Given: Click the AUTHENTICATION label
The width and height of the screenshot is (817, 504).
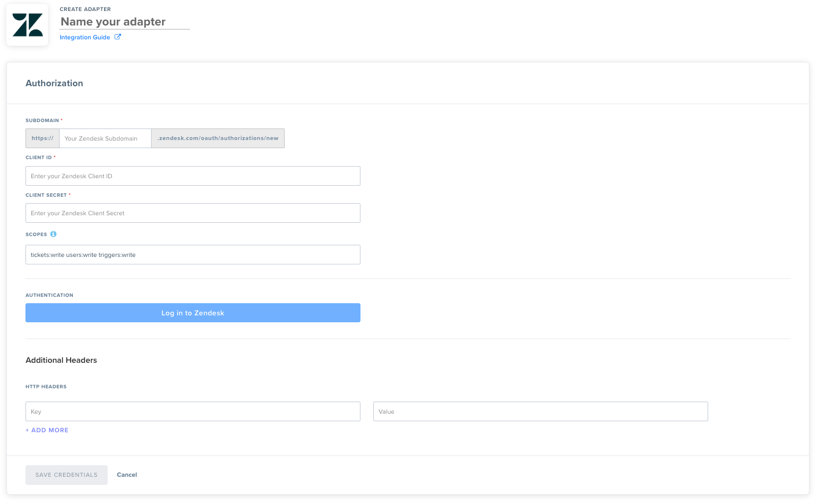Looking at the screenshot, I should click(49, 295).
